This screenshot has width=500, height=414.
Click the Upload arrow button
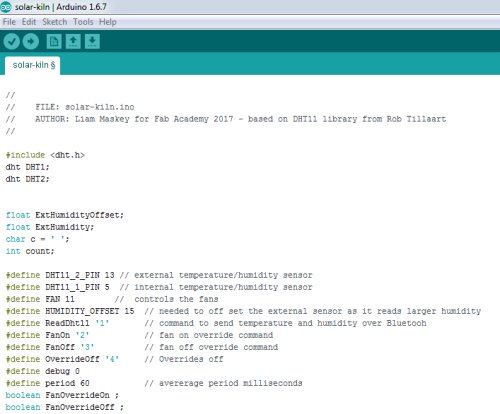coord(31,42)
